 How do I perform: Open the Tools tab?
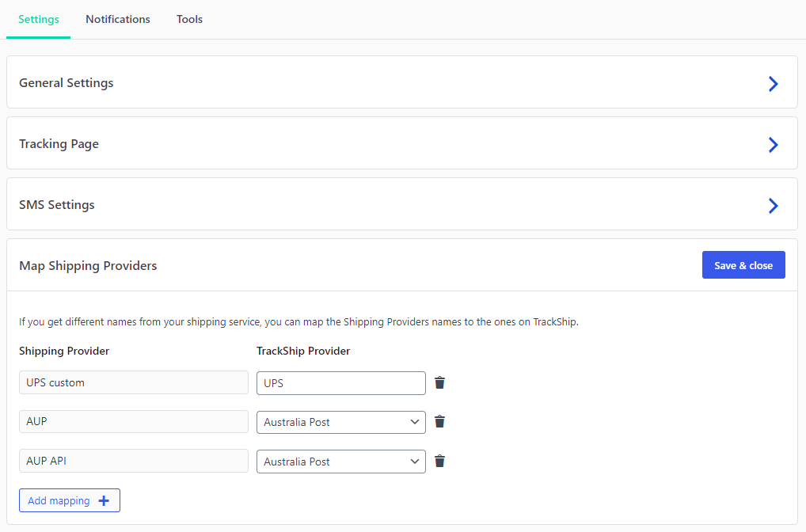tap(189, 19)
